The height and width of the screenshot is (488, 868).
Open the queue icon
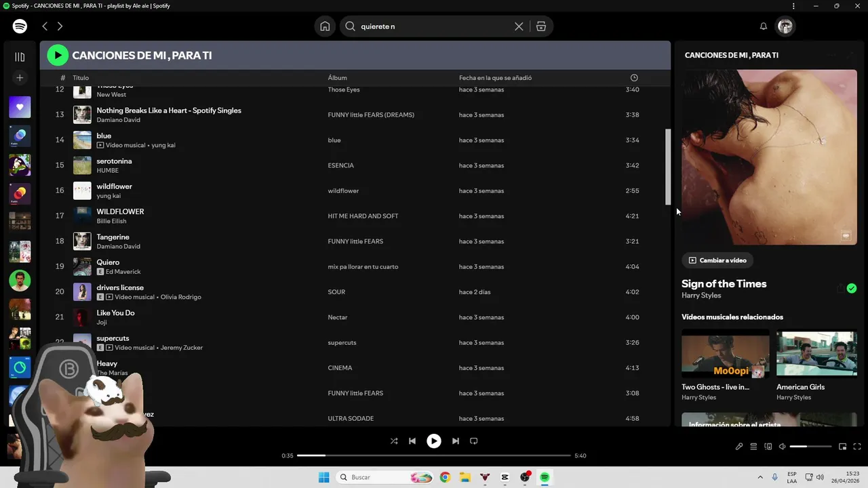[x=753, y=447]
